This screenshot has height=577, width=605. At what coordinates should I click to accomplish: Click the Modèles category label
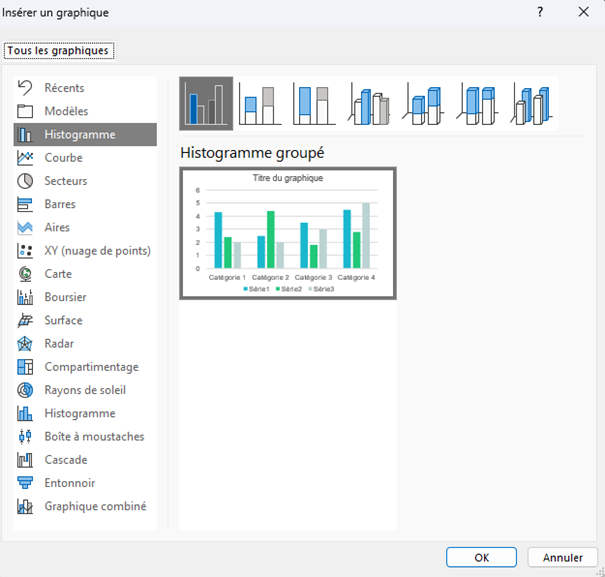coord(66,111)
